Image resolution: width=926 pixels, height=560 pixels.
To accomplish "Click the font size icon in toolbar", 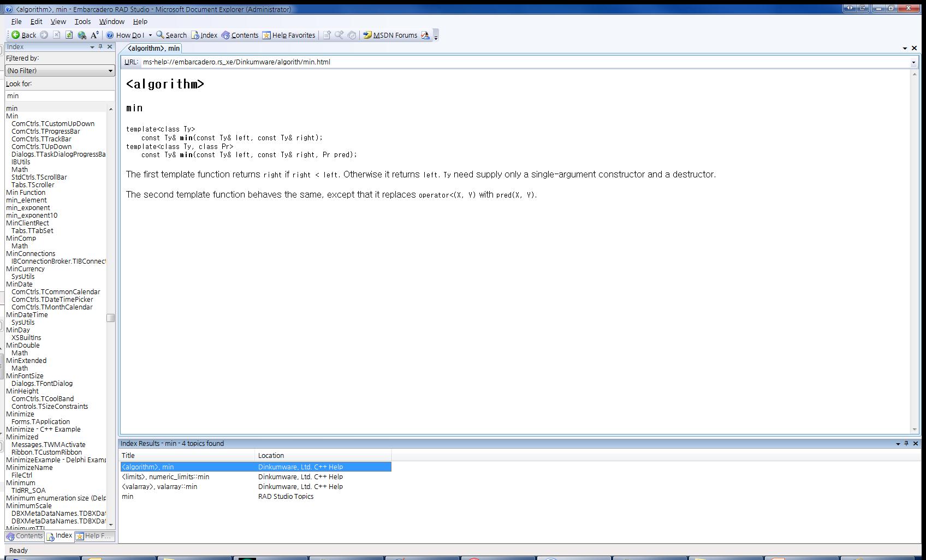I will click(94, 35).
